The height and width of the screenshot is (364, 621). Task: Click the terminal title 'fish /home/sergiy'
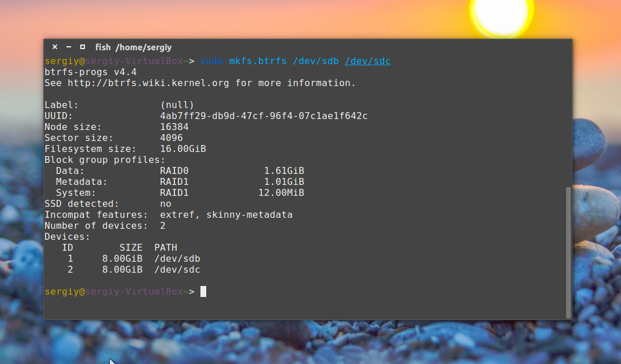click(133, 47)
